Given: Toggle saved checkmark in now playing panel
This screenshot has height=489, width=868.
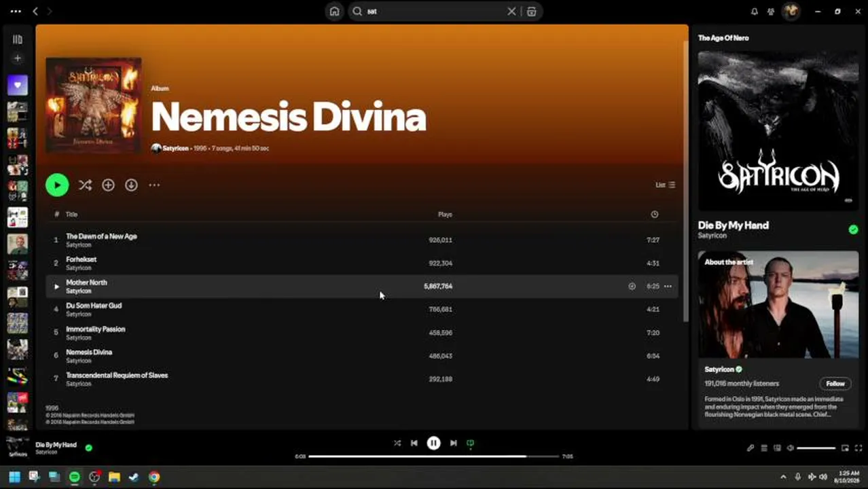Looking at the screenshot, I should tap(853, 230).
